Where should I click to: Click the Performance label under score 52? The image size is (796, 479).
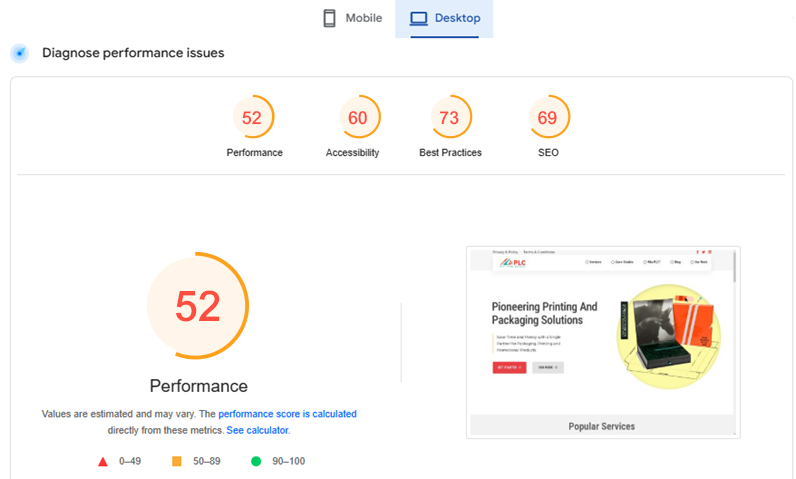point(254,153)
